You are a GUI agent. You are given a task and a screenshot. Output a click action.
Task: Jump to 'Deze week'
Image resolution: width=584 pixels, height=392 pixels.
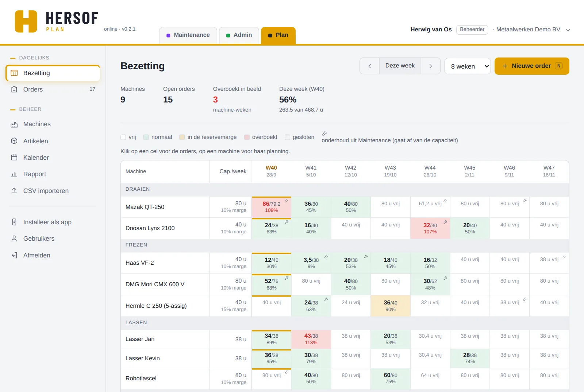click(400, 66)
